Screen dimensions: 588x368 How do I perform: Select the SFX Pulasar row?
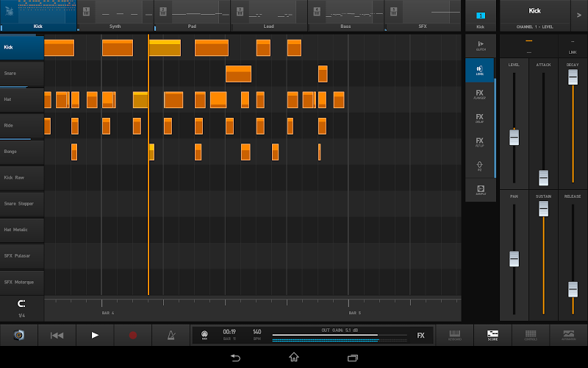22,255
